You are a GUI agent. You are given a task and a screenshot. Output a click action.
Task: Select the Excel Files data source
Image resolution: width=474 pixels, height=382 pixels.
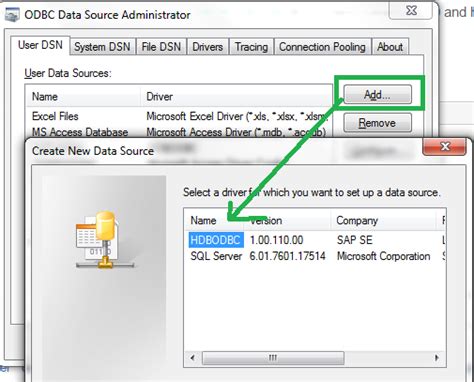coord(55,116)
